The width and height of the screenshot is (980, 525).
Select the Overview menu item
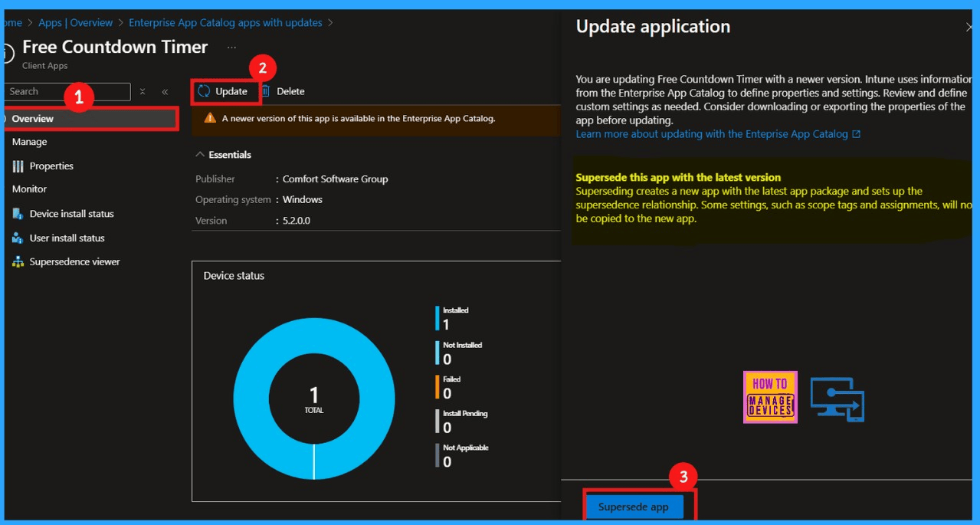tap(90, 119)
